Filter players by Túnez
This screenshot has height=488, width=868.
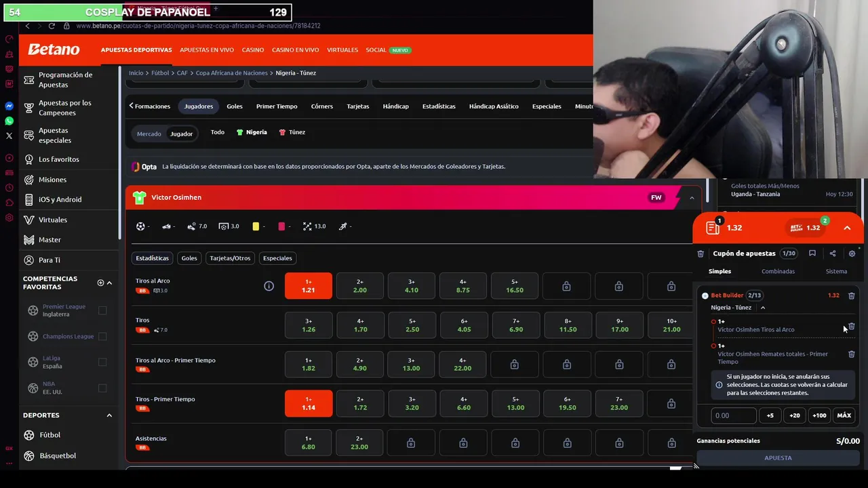pos(292,132)
